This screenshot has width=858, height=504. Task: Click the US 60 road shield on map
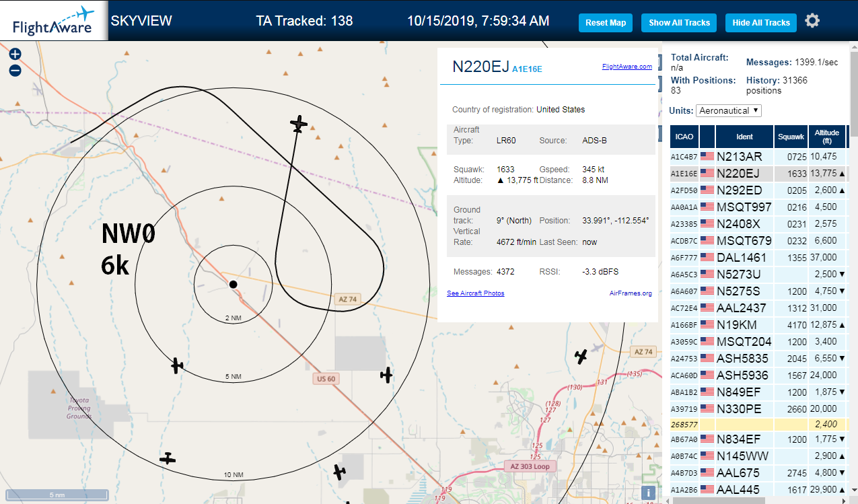(327, 379)
